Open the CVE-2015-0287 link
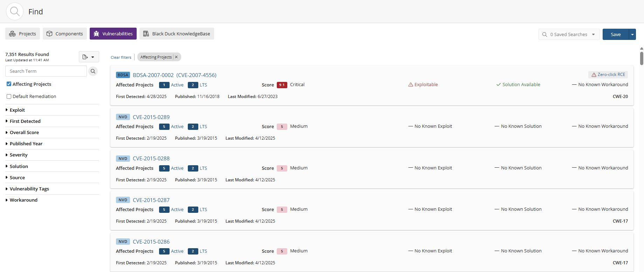This screenshot has width=644, height=272. coord(151,200)
